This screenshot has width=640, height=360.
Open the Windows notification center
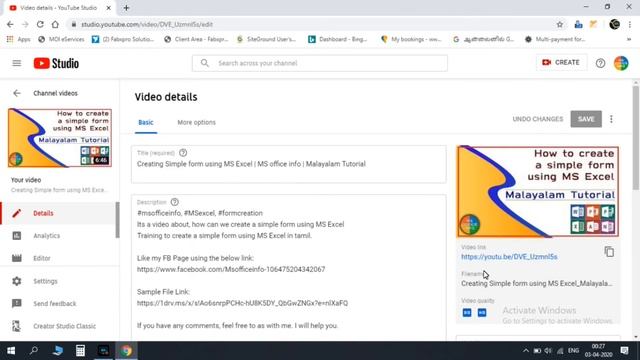(624, 351)
